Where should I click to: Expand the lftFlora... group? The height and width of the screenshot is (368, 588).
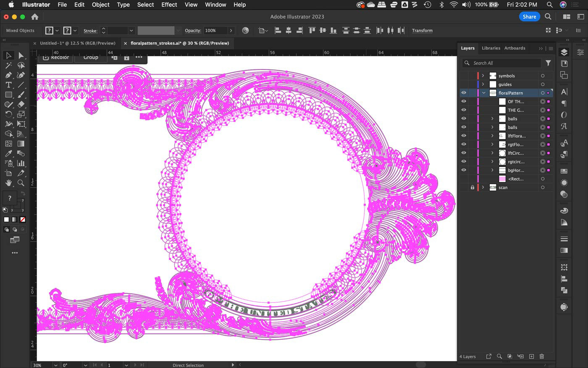coord(492,136)
